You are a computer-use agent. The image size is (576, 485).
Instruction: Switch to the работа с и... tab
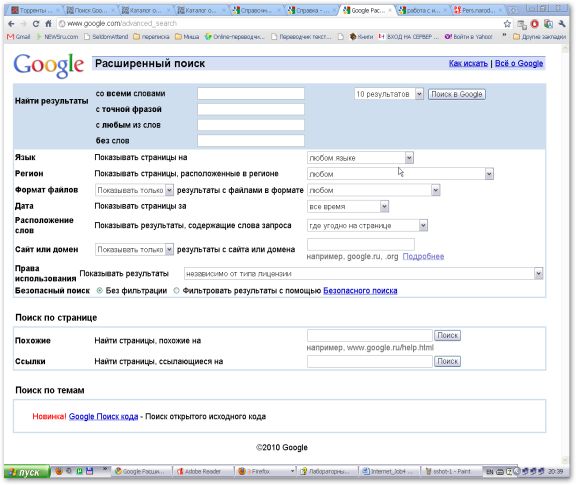423,10
